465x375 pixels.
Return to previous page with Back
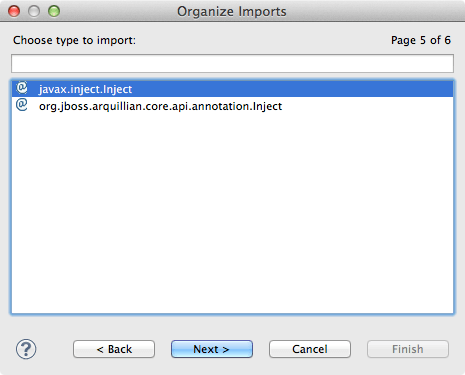114,349
